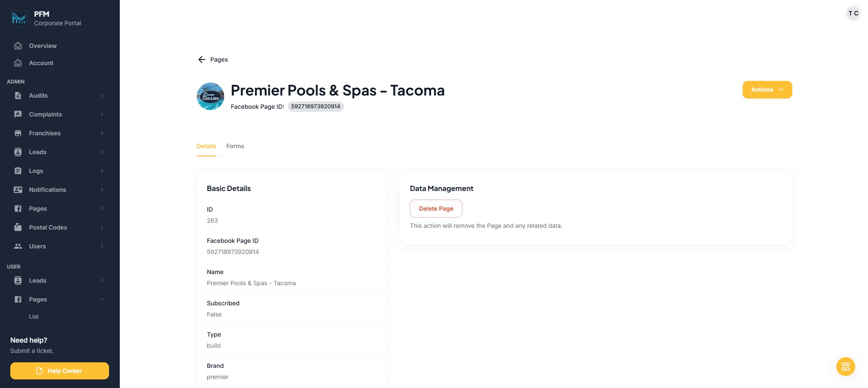
Task: Click the admin Users people icon
Action: (18, 246)
